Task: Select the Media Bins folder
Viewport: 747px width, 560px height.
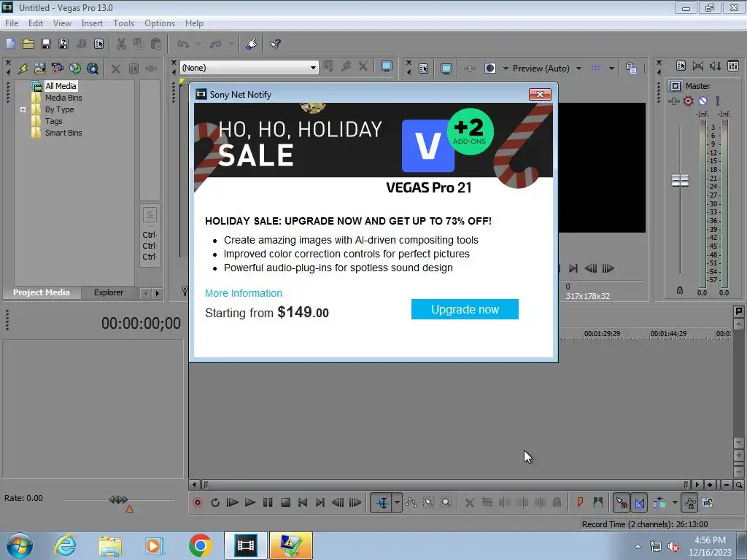Action: click(x=63, y=98)
